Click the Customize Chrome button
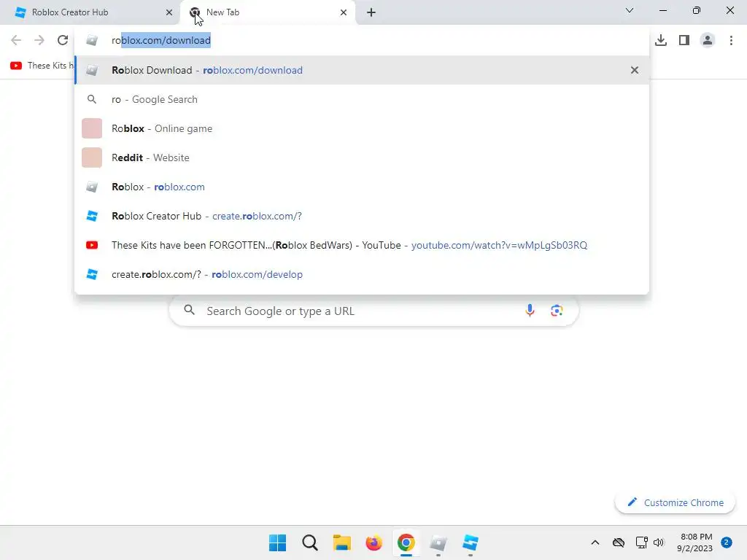Screen dimensions: 747x560 click(x=675, y=502)
